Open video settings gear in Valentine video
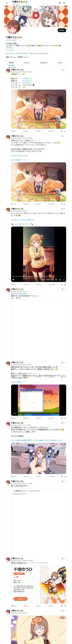Viewport: 72px width, 644px height. (56, 279)
